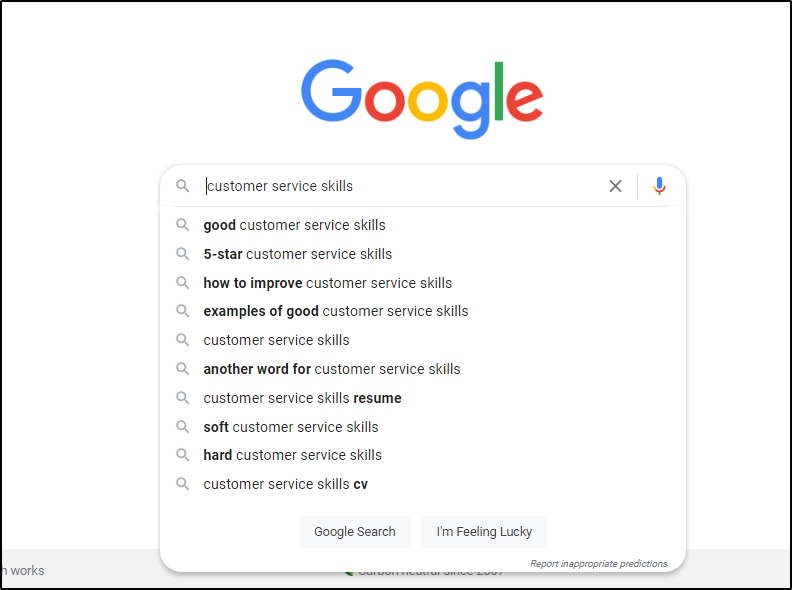This screenshot has width=792, height=590.
Task: Choose suggestion 'customer service skills resume'
Action: 302,398
